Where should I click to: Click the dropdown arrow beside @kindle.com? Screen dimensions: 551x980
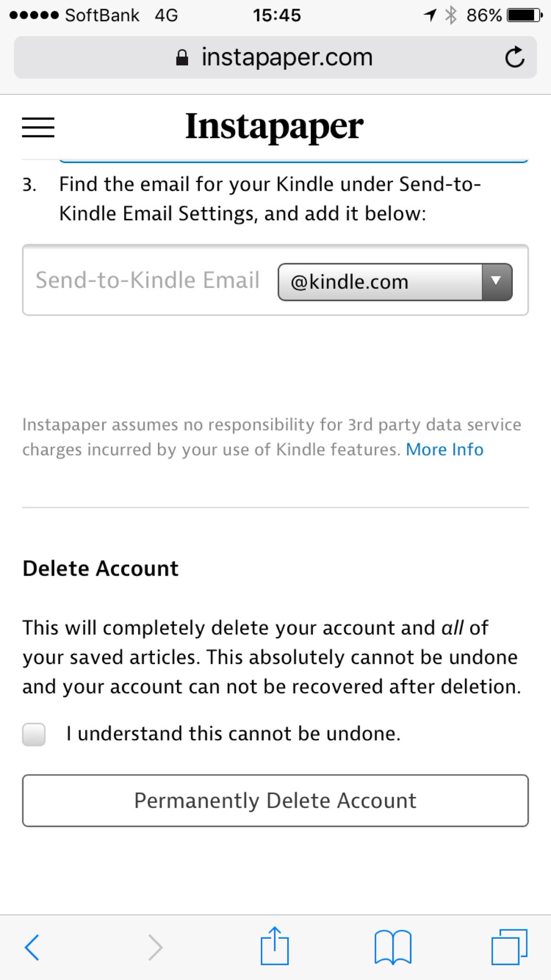click(496, 282)
